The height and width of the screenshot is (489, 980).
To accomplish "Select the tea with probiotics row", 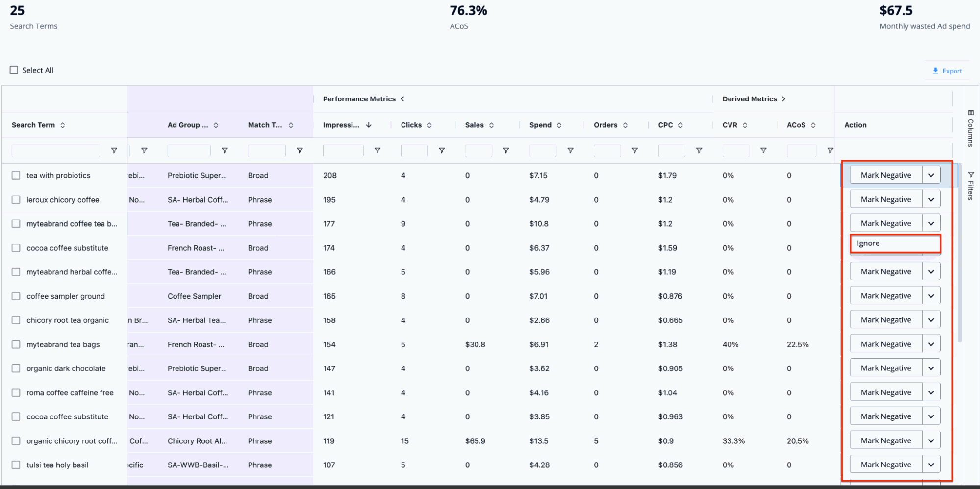I will click(x=16, y=175).
